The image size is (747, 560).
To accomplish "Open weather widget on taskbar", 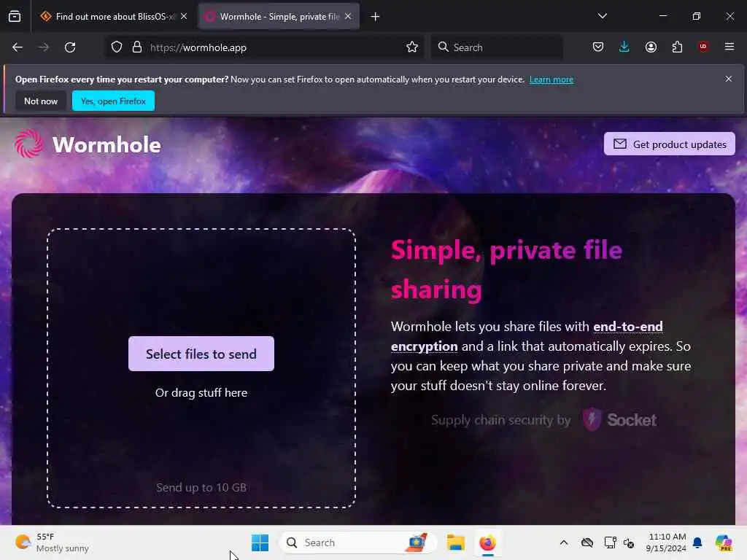I will (x=52, y=542).
